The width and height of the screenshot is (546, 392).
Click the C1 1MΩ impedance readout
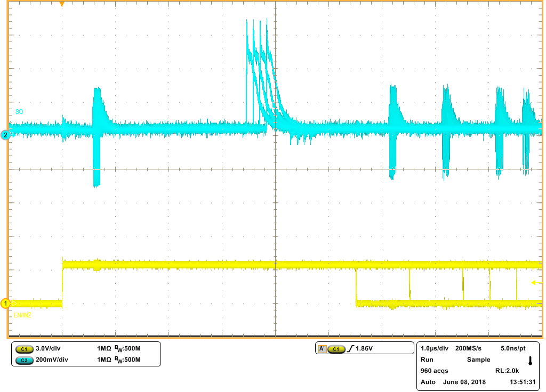pyautogui.click(x=104, y=348)
